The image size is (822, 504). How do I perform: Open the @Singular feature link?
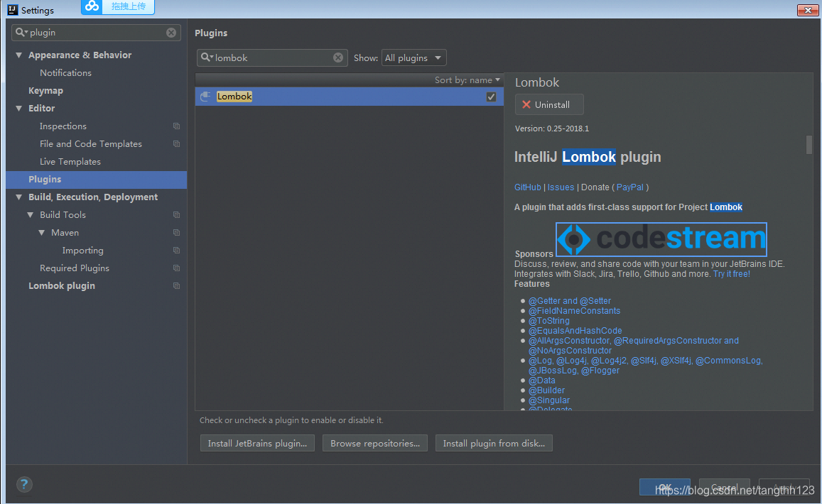click(549, 400)
